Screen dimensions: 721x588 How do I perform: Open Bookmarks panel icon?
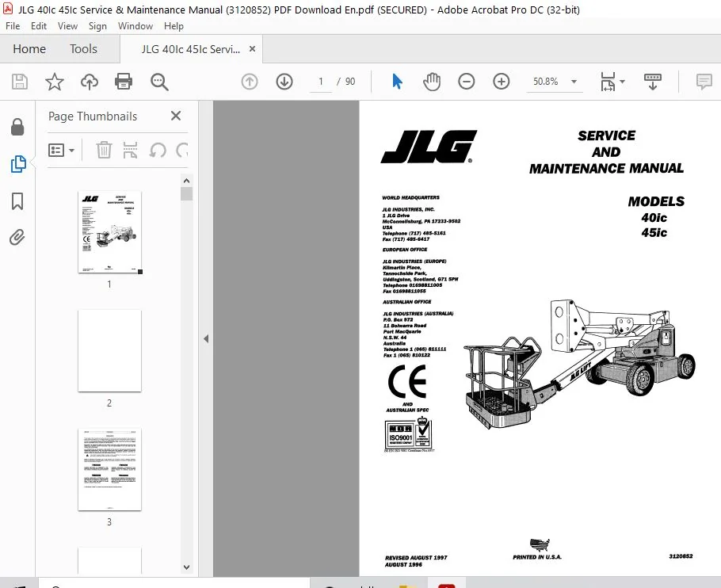[17, 201]
